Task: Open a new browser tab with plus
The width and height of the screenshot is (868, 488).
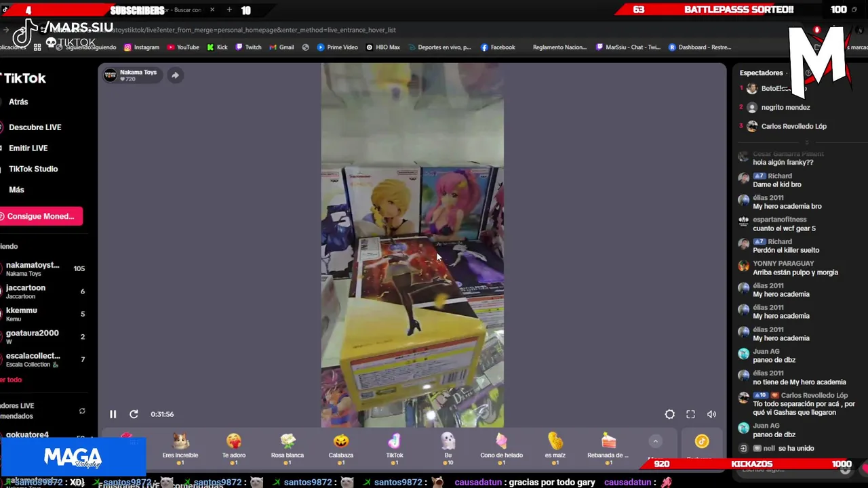Action: tap(229, 10)
